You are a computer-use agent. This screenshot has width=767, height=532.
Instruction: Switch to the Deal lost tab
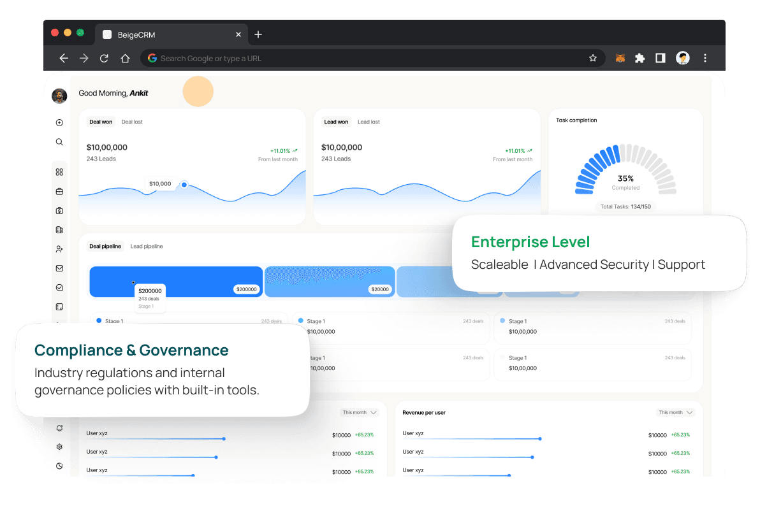[x=132, y=122]
